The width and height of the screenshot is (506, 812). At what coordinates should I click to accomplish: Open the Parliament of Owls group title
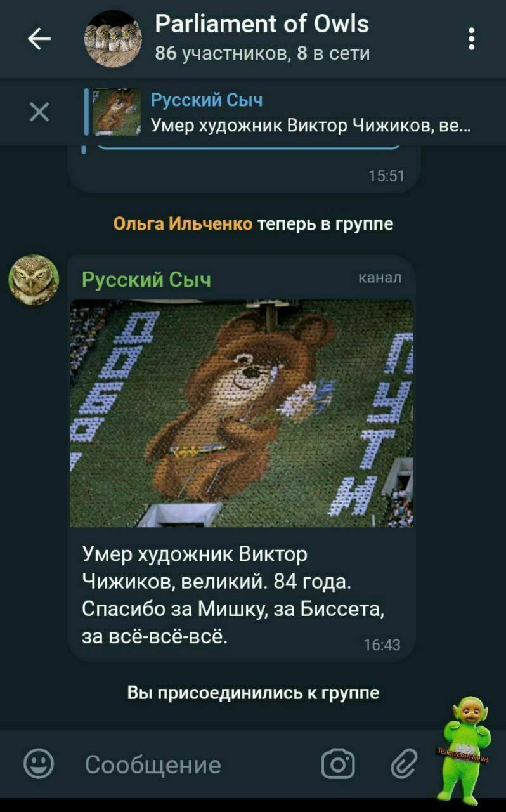click(262, 24)
